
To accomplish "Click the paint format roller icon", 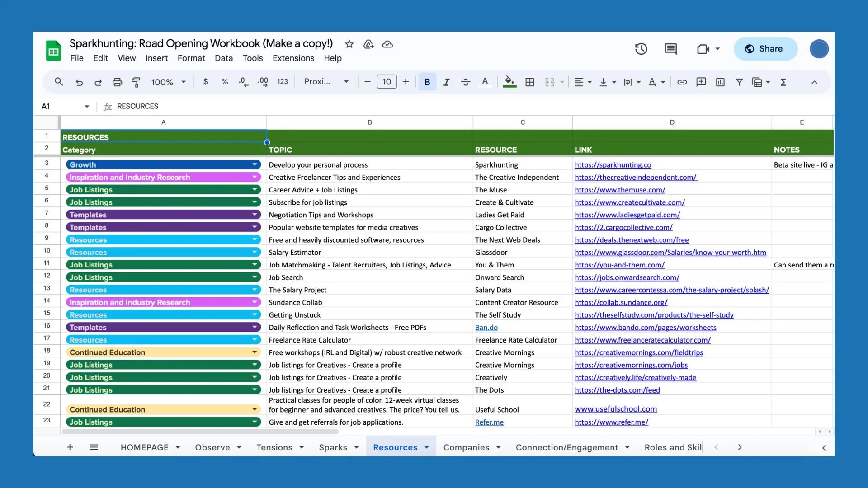I will (136, 82).
